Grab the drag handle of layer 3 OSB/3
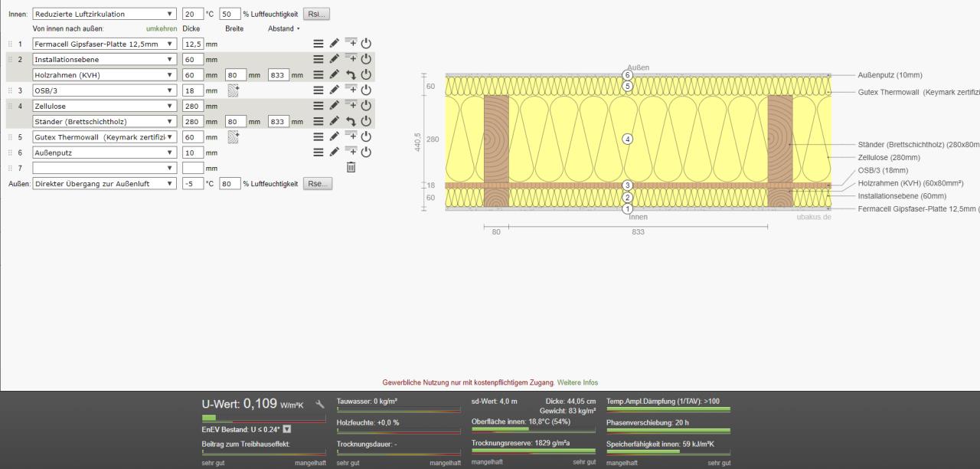Screen dimensions: 980x469 tap(11, 90)
